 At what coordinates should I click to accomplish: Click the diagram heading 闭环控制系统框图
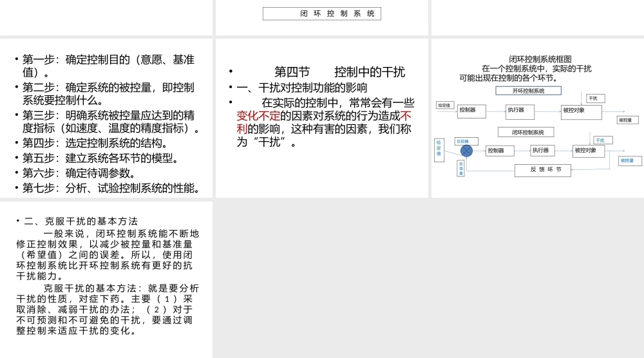point(540,59)
